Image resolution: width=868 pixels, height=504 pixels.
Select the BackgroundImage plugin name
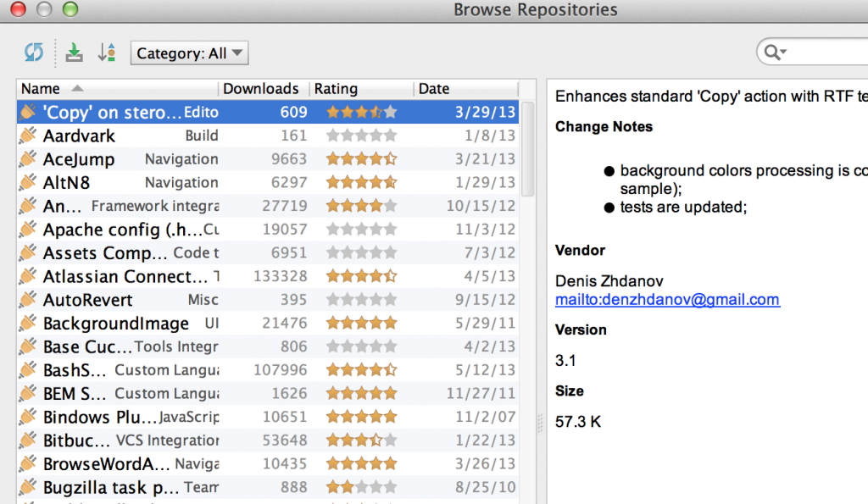(116, 324)
